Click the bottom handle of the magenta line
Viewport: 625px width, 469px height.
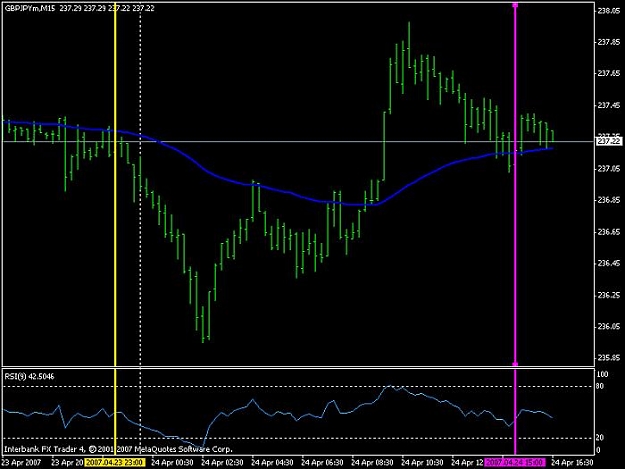click(x=515, y=364)
